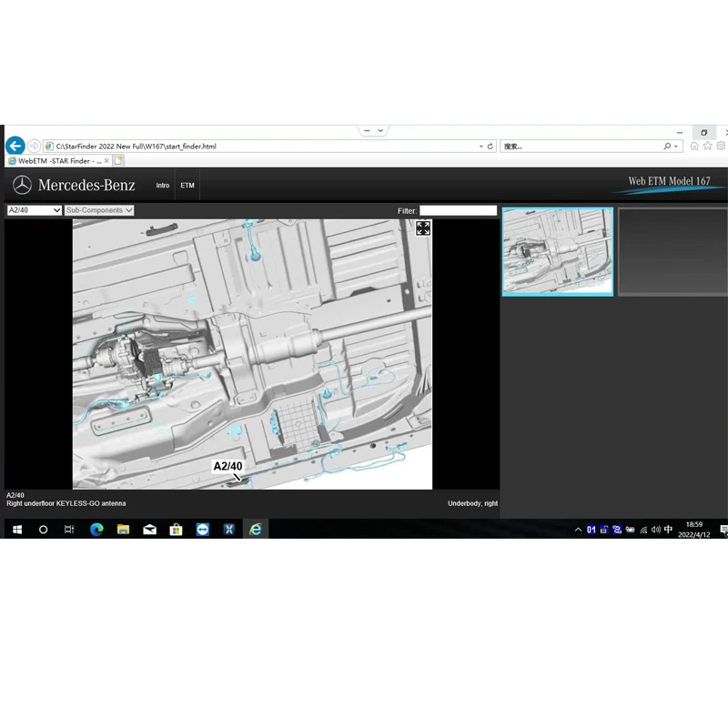The width and height of the screenshot is (728, 728).
Task: Select the empty second thumbnail slot
Action: [672, 252]
